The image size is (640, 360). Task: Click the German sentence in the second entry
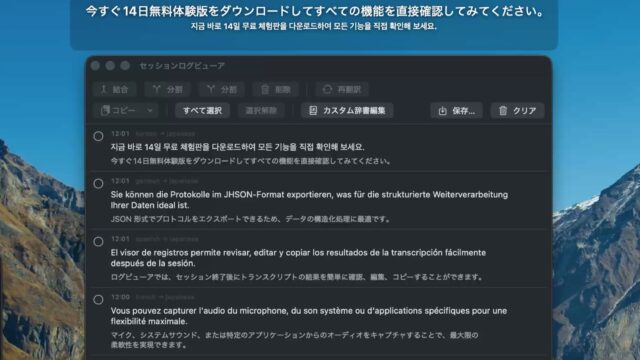point(309,200)
